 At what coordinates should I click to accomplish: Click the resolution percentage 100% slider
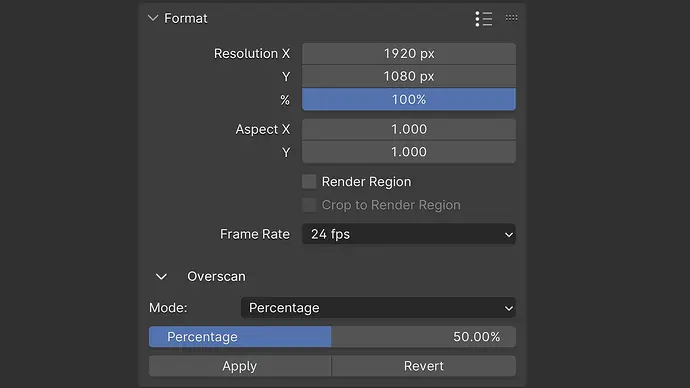click(x=409, y=99)
